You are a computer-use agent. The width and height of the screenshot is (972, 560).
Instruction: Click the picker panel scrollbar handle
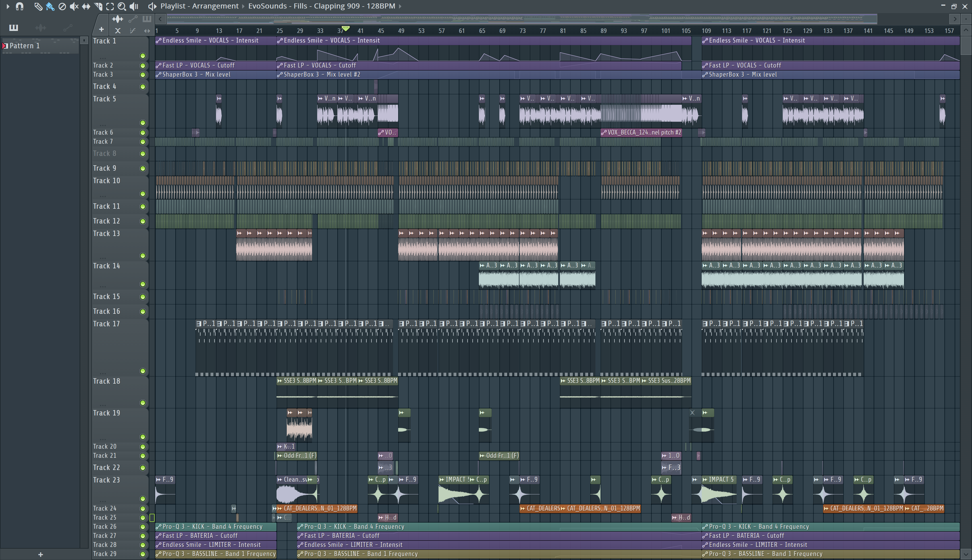point(84,40)
